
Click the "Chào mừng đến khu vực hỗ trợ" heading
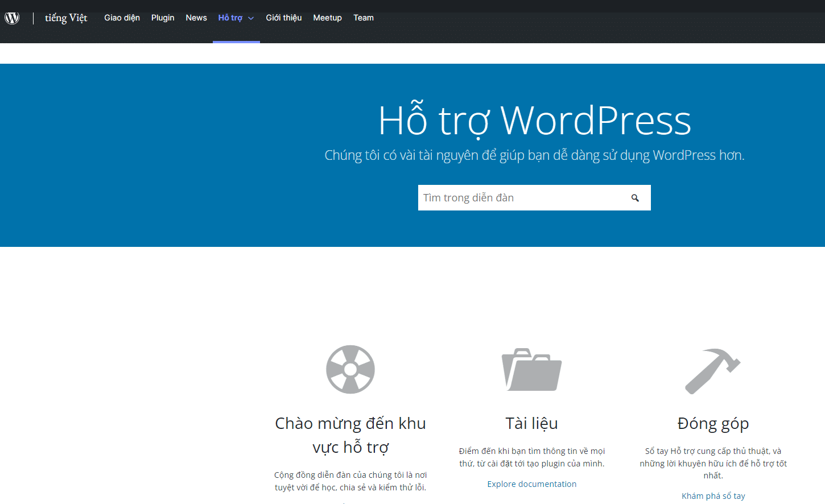350,435
